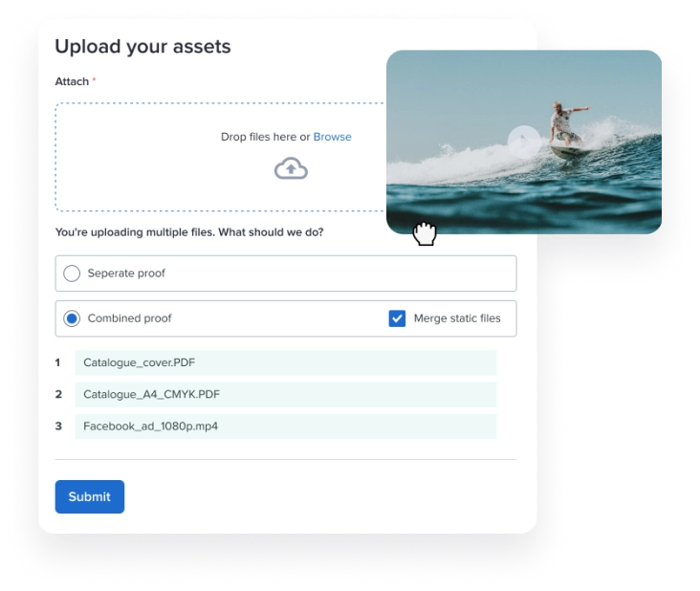
Task: Select the Facebook_ad_1080p.mp4 file row
Action: point(286,427)
